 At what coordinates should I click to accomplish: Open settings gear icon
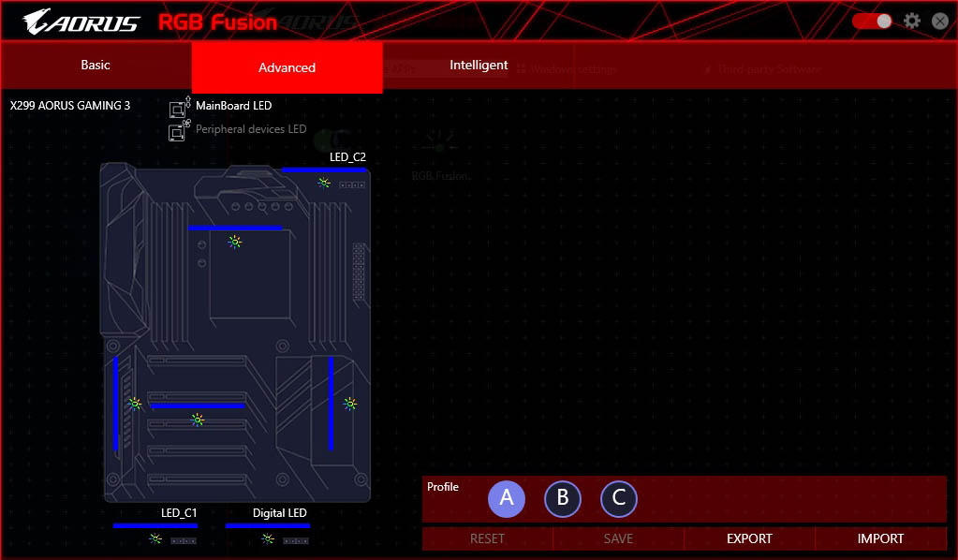coord(911,22)
